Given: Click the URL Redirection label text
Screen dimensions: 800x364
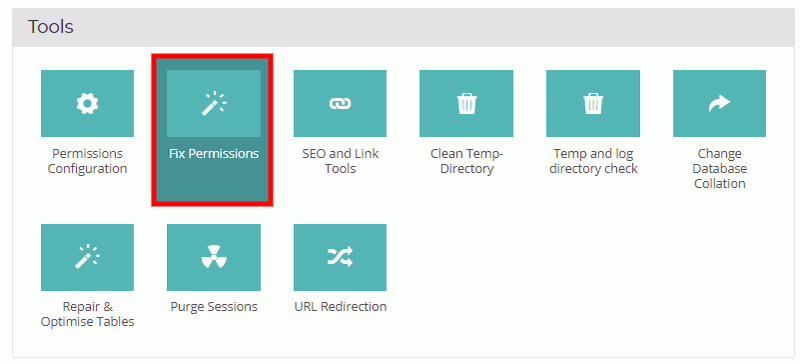Looking at the screenshot, I should [340, 307].
